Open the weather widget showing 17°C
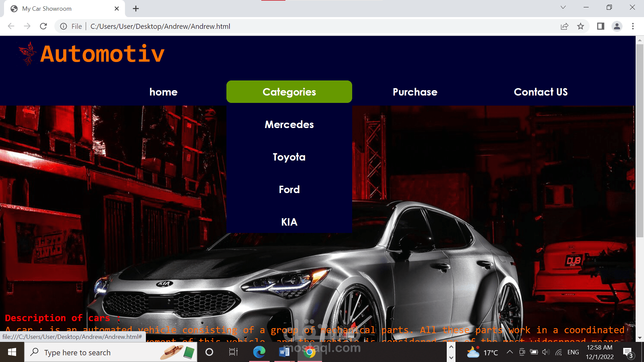 pyautogui.click(x=482, y=352)
